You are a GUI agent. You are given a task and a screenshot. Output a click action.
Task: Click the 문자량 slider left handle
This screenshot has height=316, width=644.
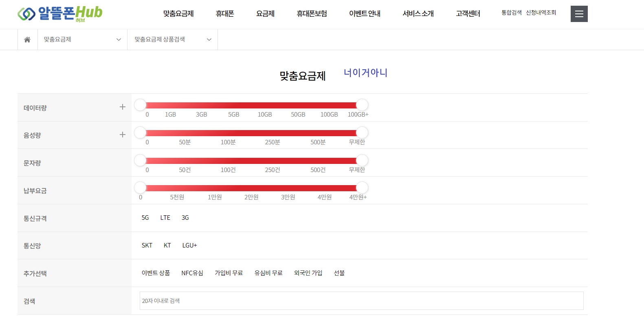click(x=140, y=160)
